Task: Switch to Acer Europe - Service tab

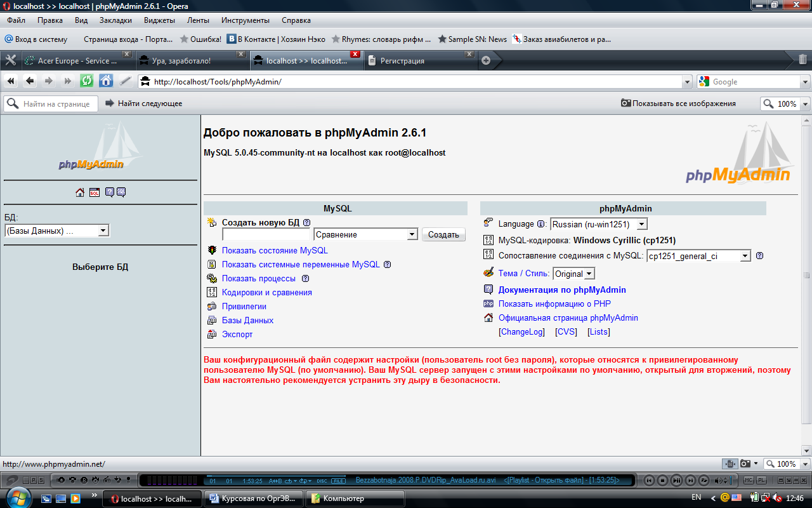Action: (x=77, y=61)
